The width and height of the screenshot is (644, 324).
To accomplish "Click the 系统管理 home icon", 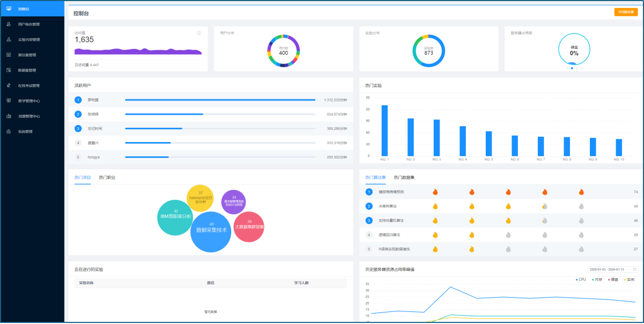I will [x=8, y=131].
